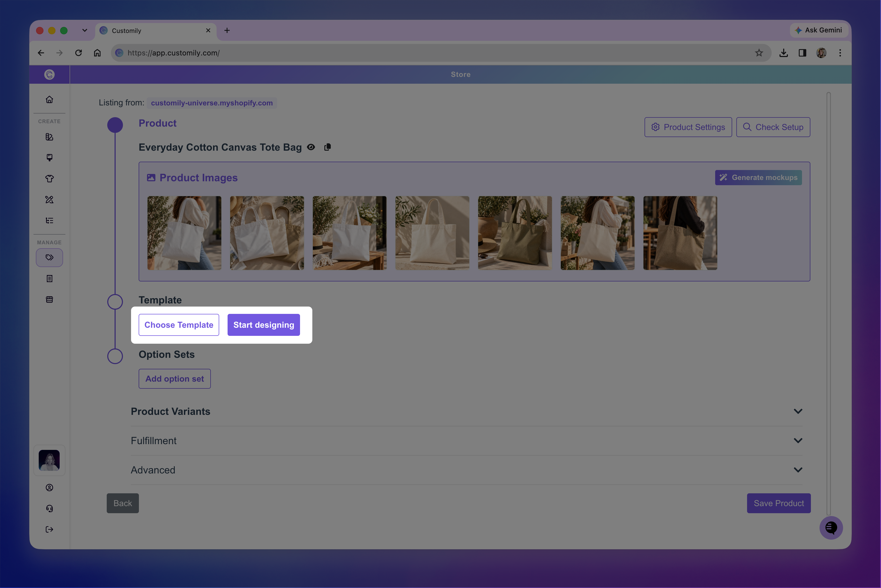Click the Customily logo in top bar
This screenshot has width=881, height=588.
point(49,75)
